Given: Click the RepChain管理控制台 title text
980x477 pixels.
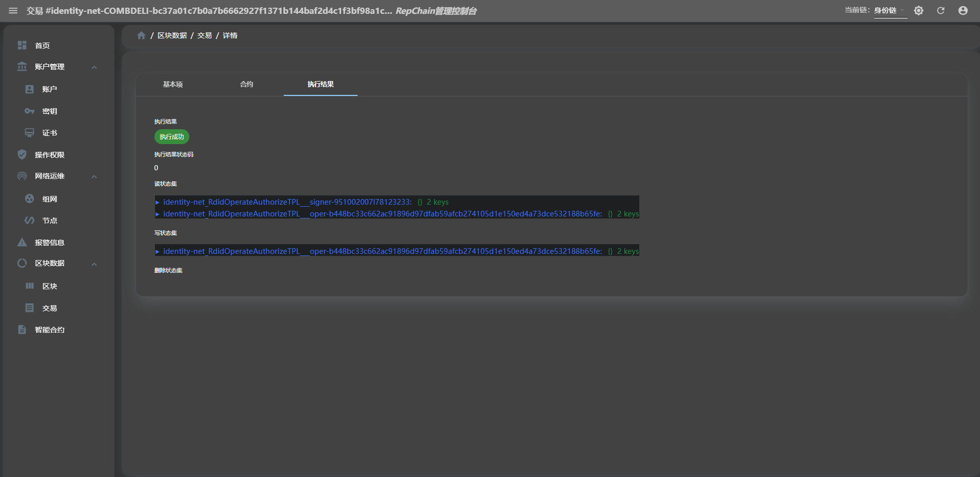Looking at the screenshot, I should coord(436,11).
